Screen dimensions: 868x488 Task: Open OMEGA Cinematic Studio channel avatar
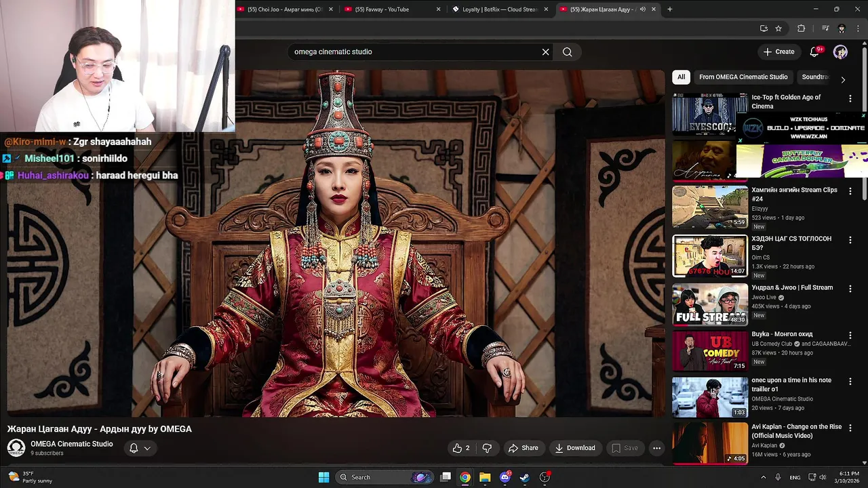(16, 448)
